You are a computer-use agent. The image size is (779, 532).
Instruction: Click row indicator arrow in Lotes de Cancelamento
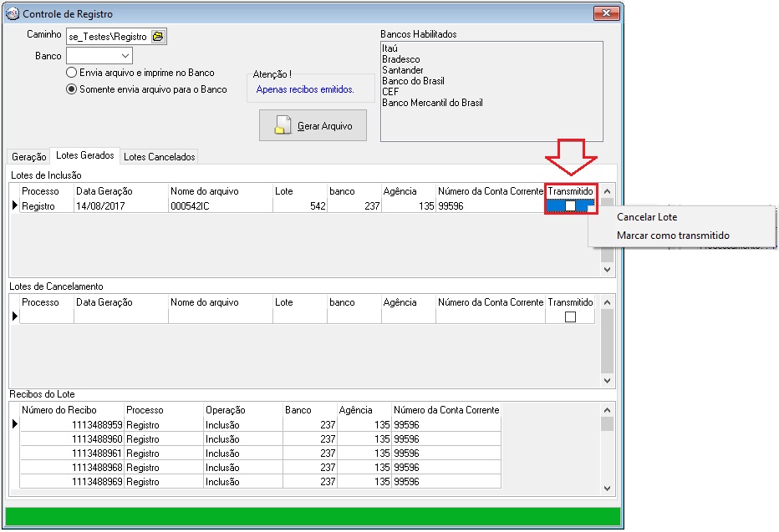click(x=13, y=317)
